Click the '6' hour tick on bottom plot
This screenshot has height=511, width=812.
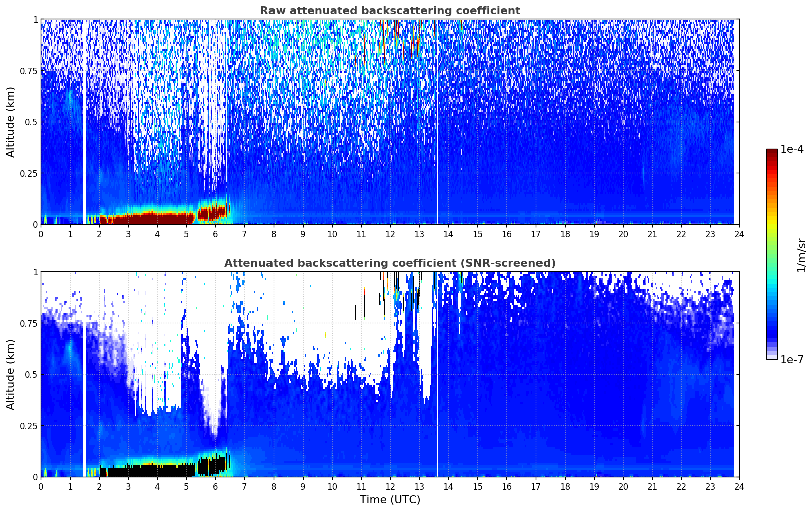pos(215,487)
